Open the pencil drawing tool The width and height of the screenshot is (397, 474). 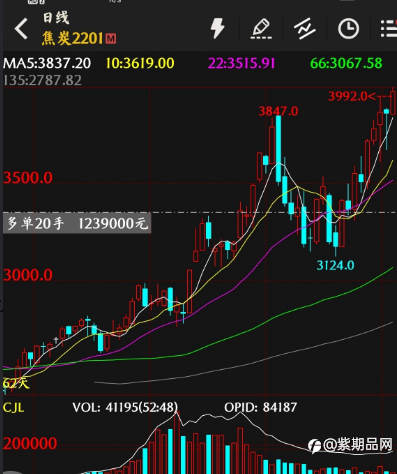(x=261, y=29)
